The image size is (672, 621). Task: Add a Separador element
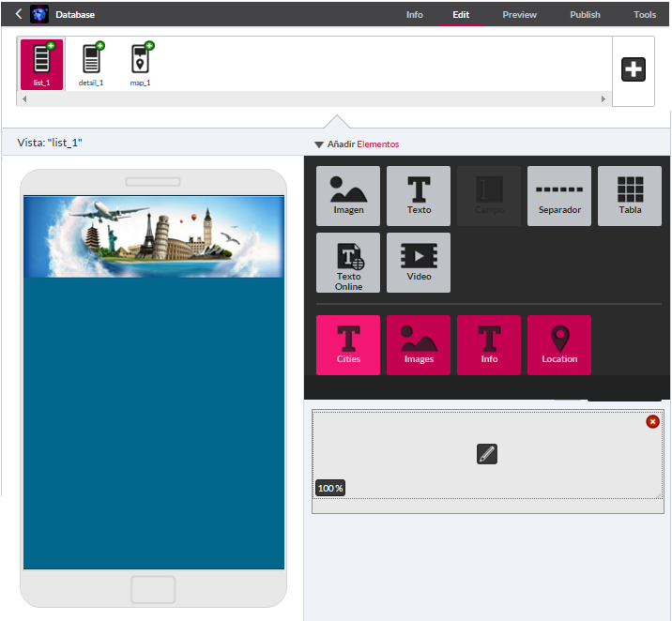(559, 196)
